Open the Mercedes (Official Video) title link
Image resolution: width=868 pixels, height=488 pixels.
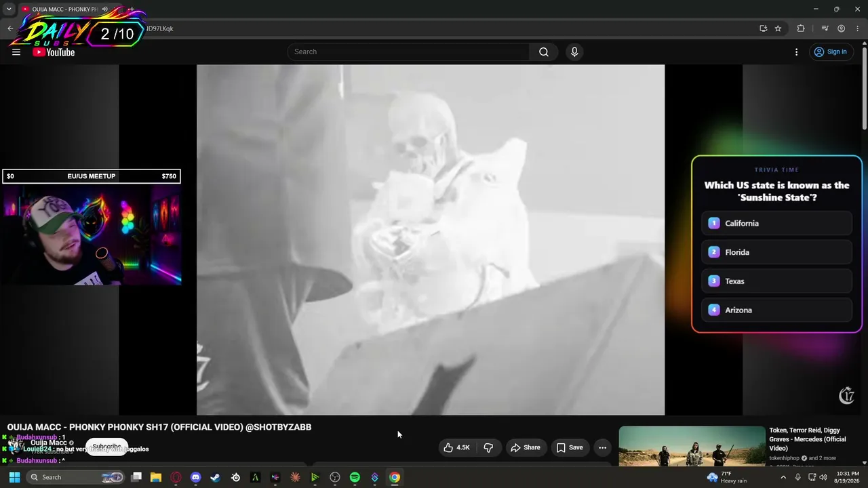pos(808,439)
